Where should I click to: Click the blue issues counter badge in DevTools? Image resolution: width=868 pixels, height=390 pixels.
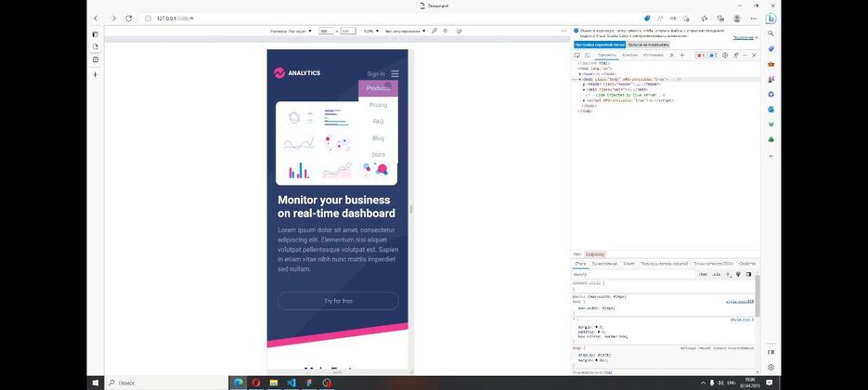[x=713, y=55]
